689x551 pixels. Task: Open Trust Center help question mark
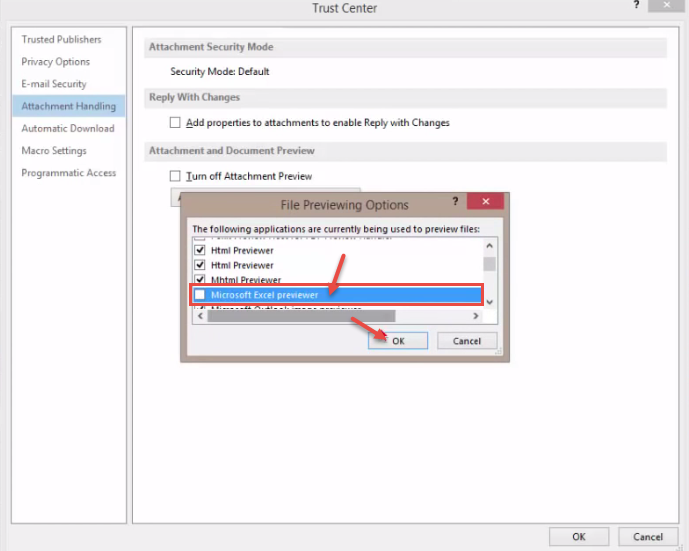[636, 5]
